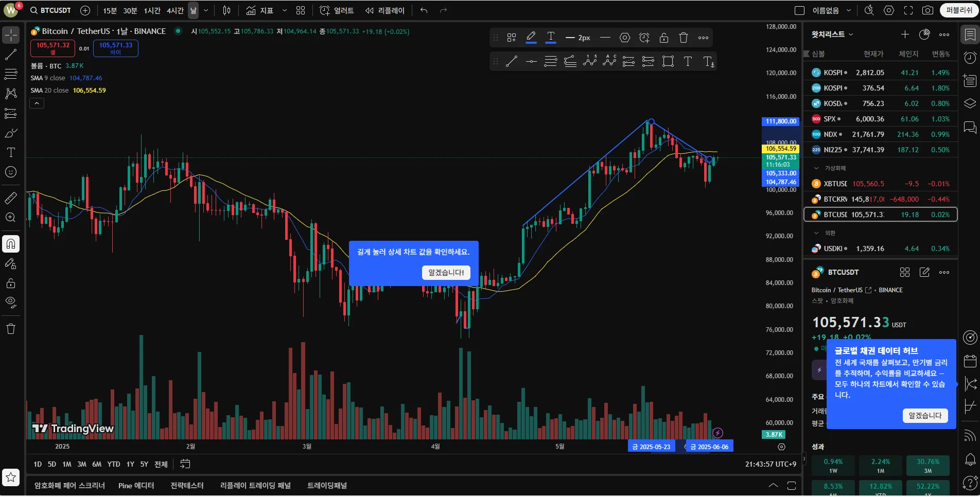Screen dimensions: 980x497
Task: Delete the selected drawing with trash icon
Action: 684,38
